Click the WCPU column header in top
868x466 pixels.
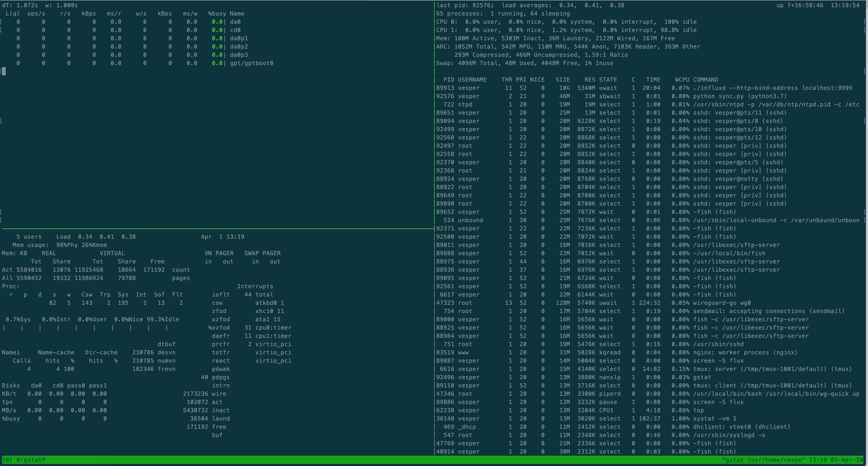682,80
